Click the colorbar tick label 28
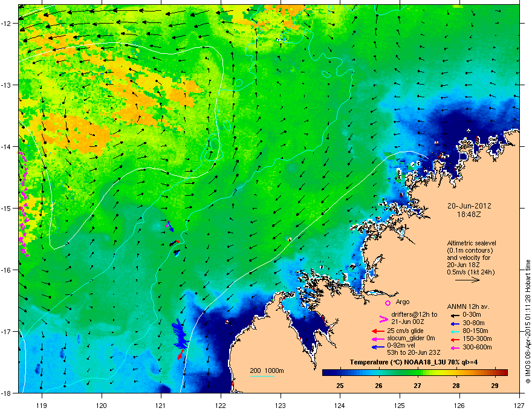The image size is (532, 411). point(456,386)
